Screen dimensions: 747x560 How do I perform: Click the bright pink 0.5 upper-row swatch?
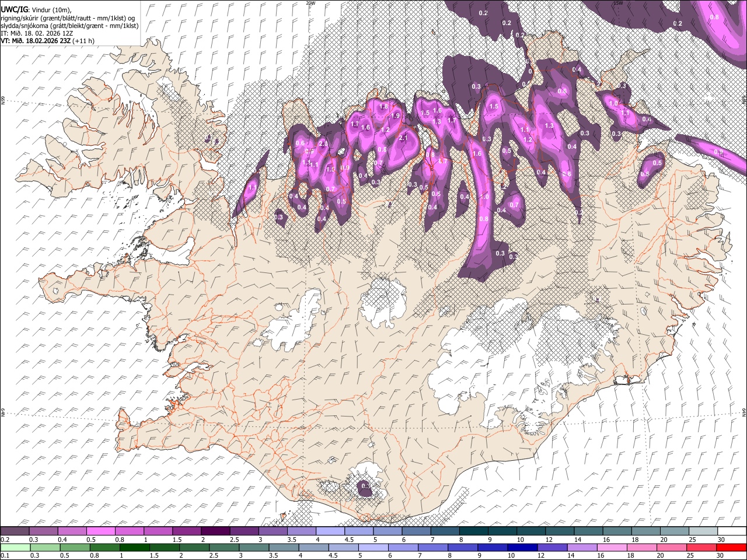pyautogui.click(x=100, y=531)
